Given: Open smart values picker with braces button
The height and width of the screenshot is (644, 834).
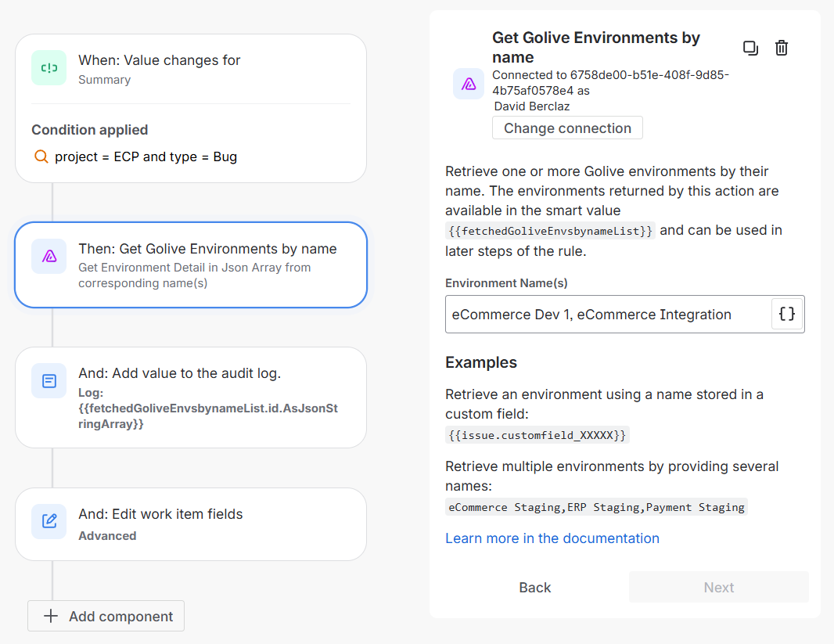Looking at the screenshot, I should pos(787,314).
